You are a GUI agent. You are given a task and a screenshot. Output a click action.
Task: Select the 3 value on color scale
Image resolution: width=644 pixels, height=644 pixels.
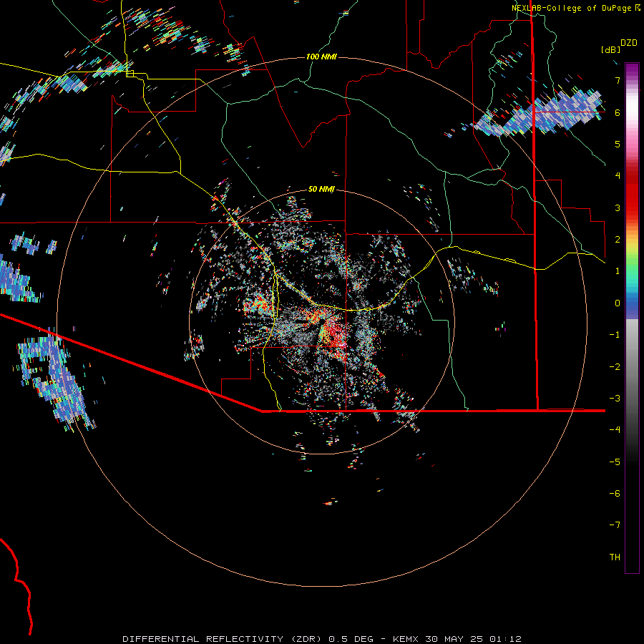[x=618, y=208]
